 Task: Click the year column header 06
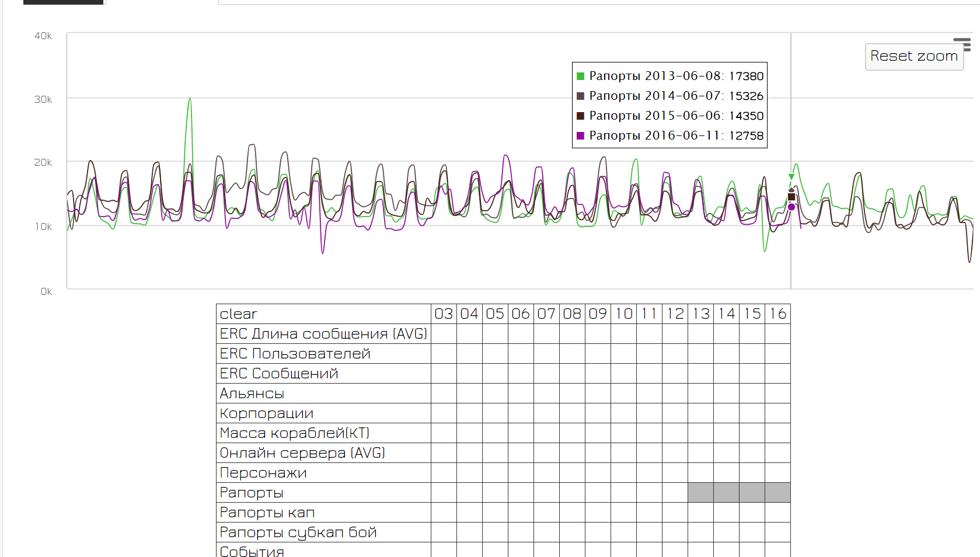(x=521, y=314)
